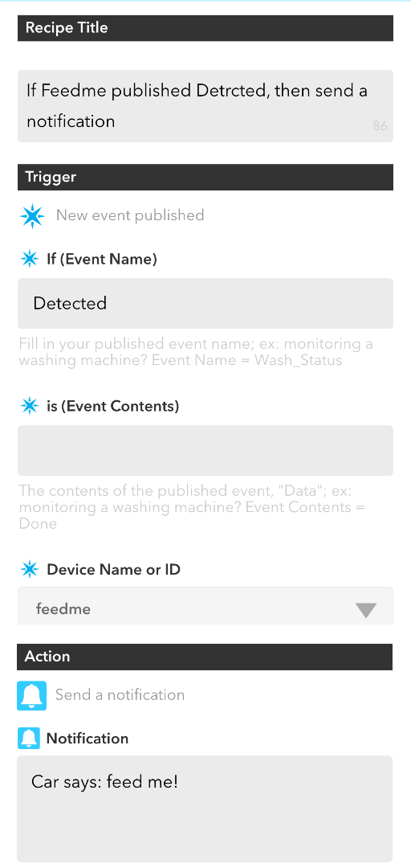Click the Particle icon next to is (Event Contents)

coord(30,406)
